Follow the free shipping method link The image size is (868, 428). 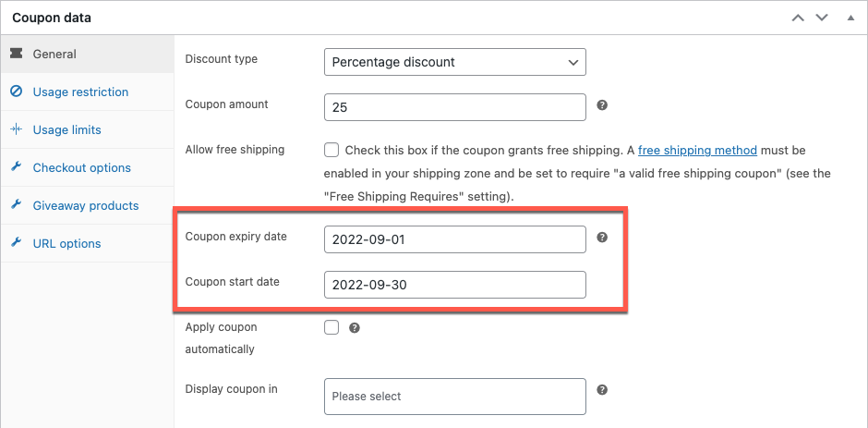click(697, 150)
